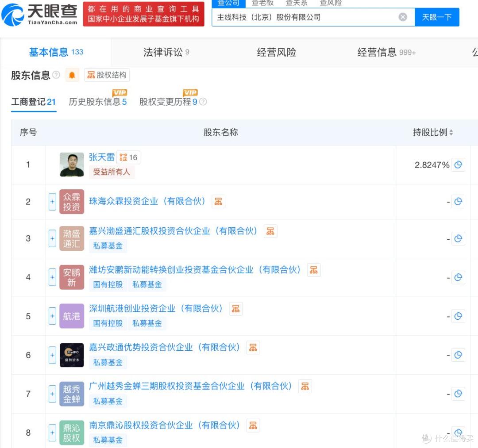Image resolution: width=478 pixels, height=448 pixels.
Task: Open the 经营信息 tab
Action: (386, 52)
